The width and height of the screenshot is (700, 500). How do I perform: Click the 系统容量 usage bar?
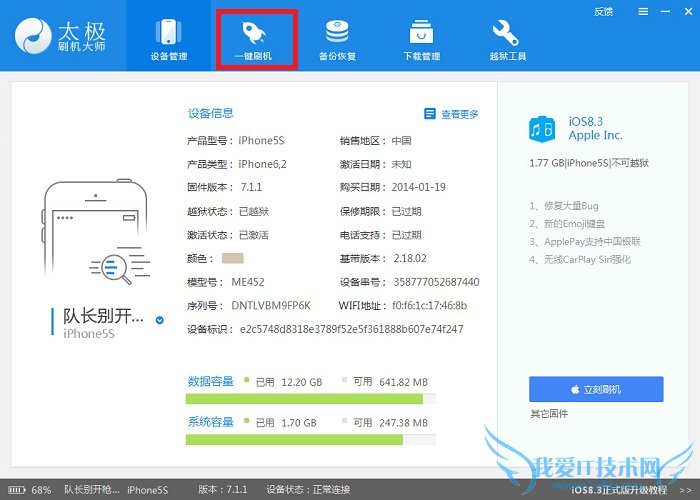(x=310, y=440)
